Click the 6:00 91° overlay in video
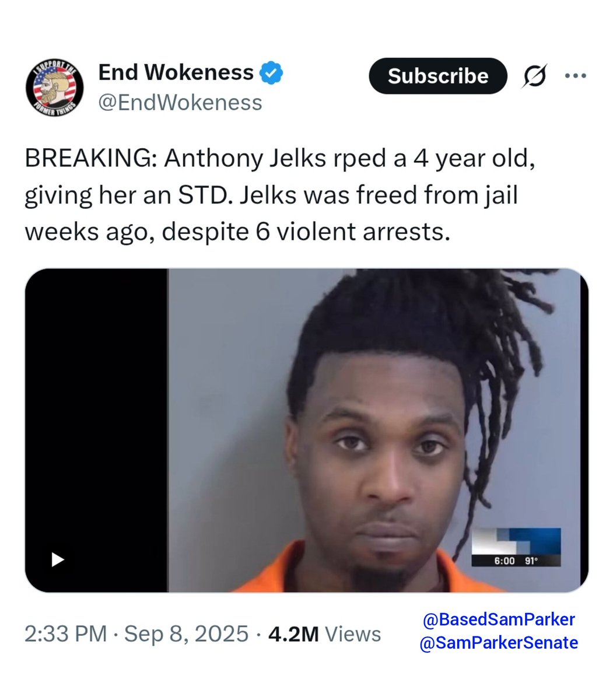613x700 pixels. tap(516, 561)
